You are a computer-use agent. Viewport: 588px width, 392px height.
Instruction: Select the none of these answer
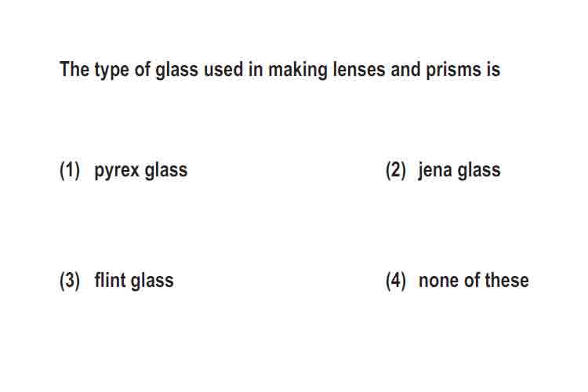457,280
